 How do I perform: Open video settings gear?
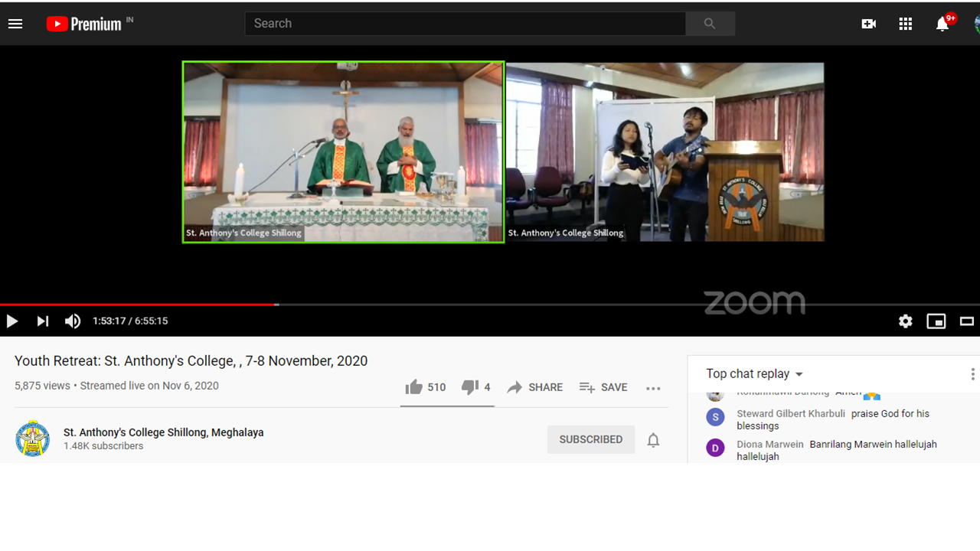pos(905,321)
